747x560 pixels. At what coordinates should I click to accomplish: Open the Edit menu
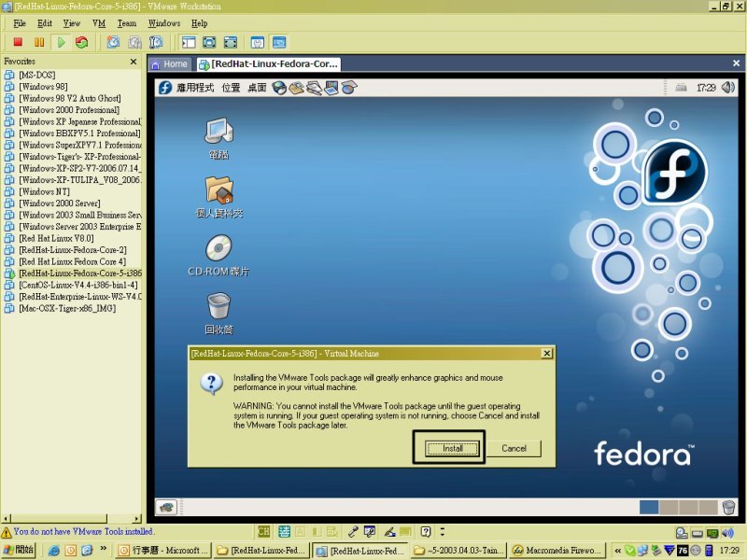coord(45,23)
